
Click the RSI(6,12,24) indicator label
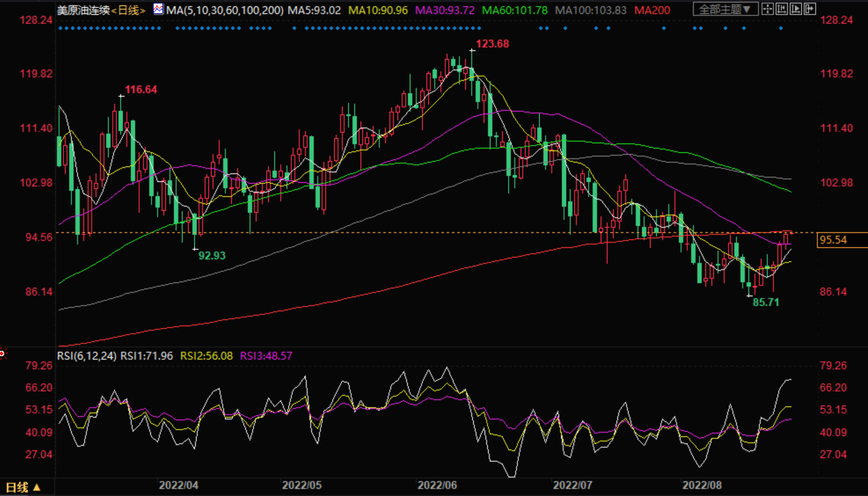87,356
